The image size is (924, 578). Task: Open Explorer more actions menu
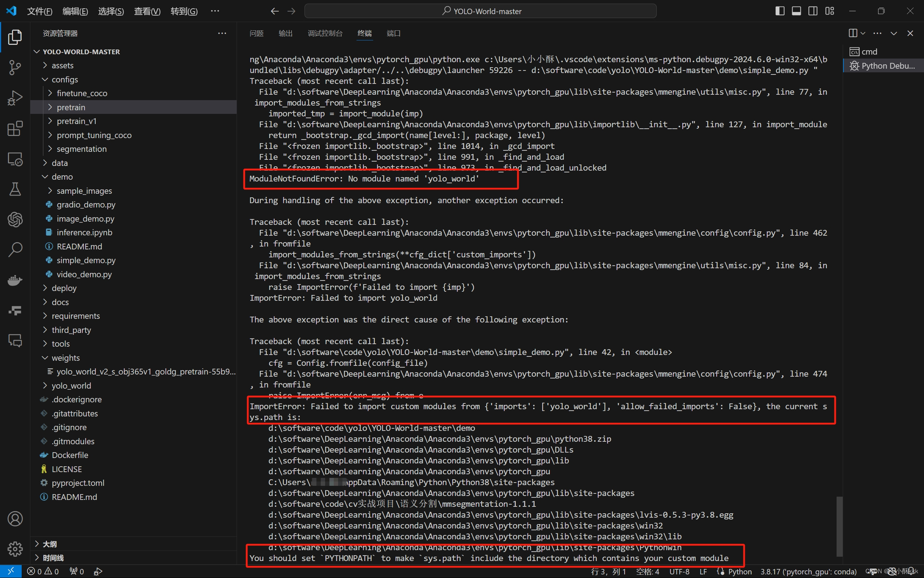pos(222,33)
